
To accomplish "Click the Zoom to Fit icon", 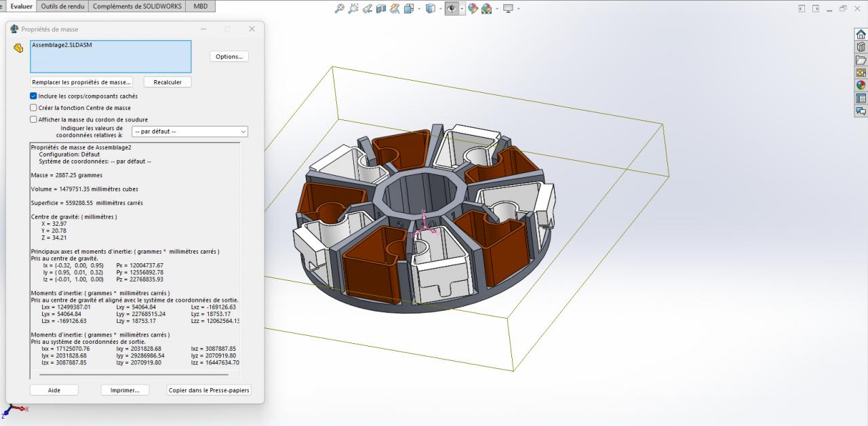I will [340, 9].
